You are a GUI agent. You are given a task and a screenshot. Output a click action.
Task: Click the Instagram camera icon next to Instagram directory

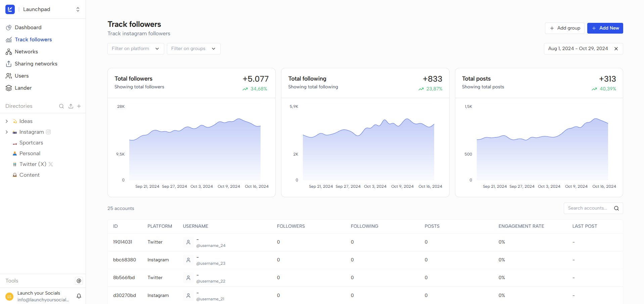point(48,132)
